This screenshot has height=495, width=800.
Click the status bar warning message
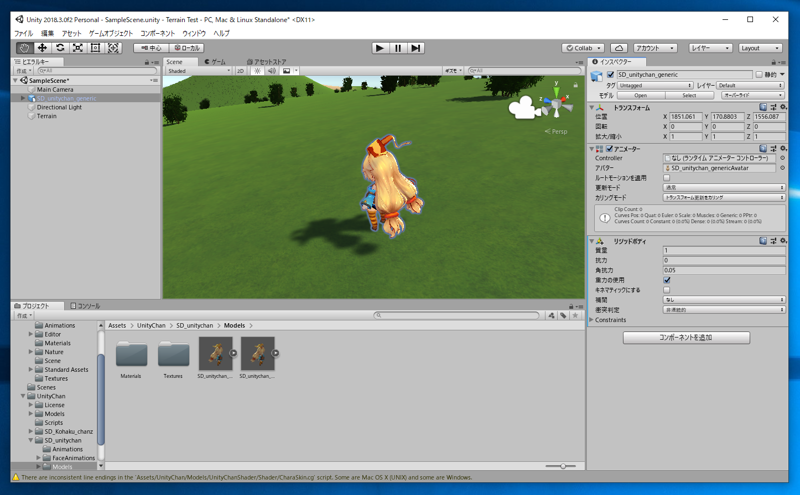click(x=247, y=478)
